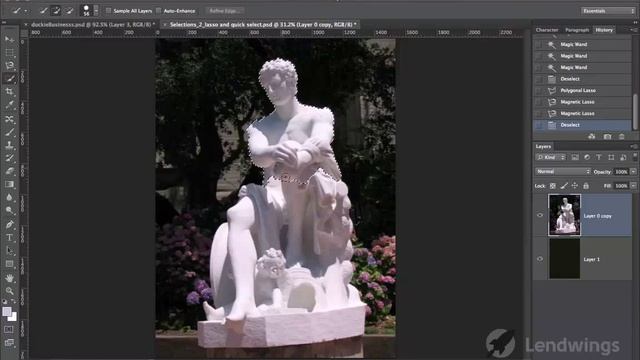Toggle lock image pixels
The image size is (640, 360).
tap(564, 186)
